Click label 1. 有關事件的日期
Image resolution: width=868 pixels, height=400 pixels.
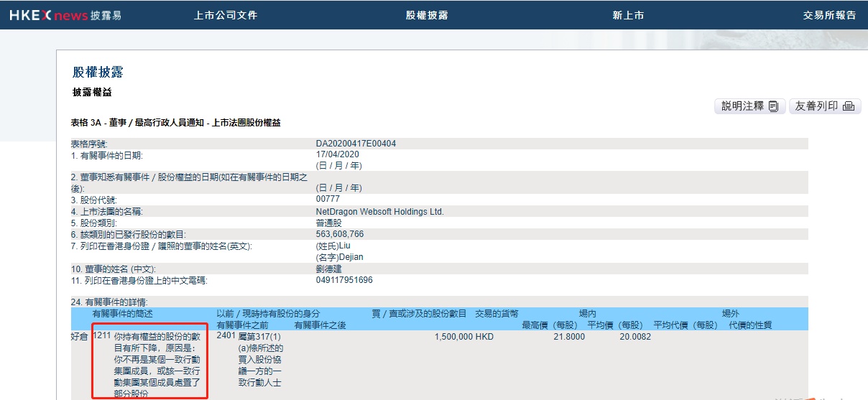point(106,155)
